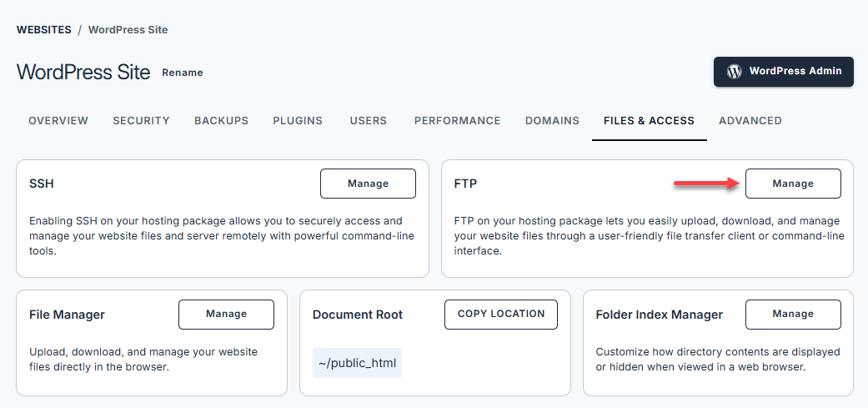Manage FTP settings
Screen dimensions: 868x408
pos(793,184)
